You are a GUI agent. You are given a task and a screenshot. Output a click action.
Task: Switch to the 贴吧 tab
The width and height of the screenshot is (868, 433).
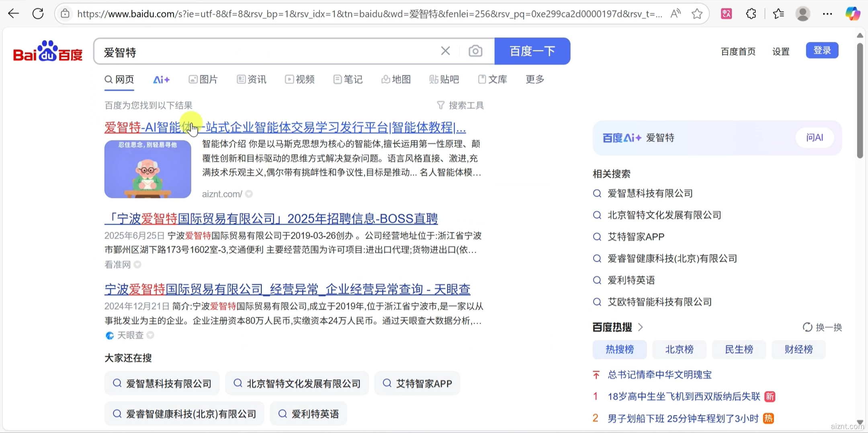444,80
